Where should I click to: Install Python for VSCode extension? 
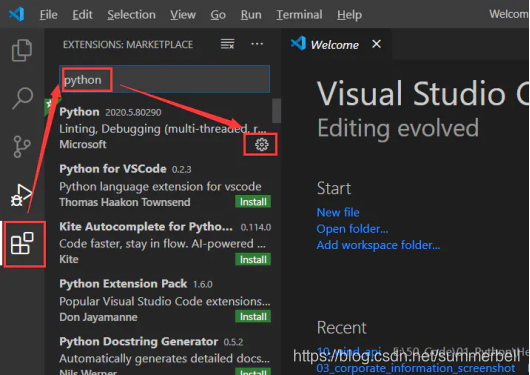pyautogui.click(x=253, y=202)
